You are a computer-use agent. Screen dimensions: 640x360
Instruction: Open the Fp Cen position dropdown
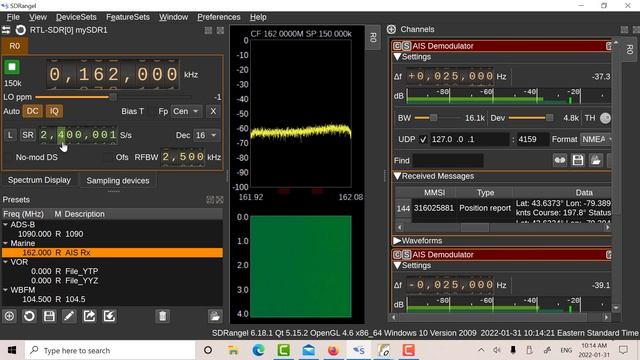[x=186, y=111]
